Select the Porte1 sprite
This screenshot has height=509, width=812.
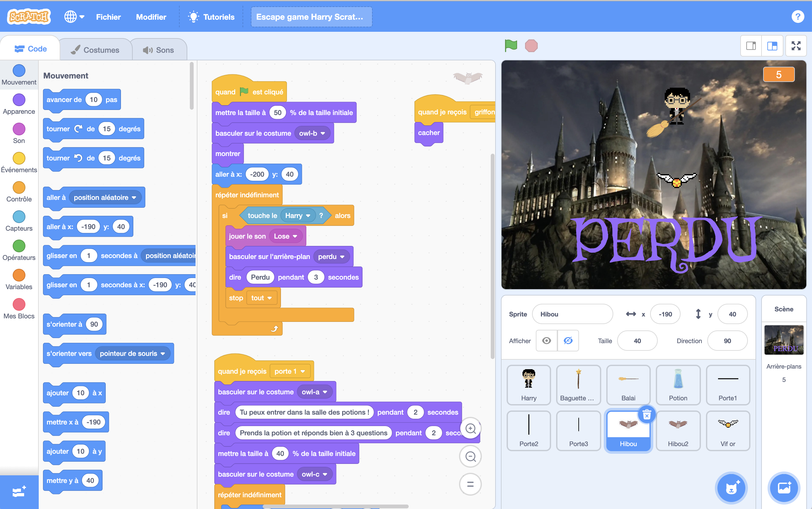pos(728,385)
